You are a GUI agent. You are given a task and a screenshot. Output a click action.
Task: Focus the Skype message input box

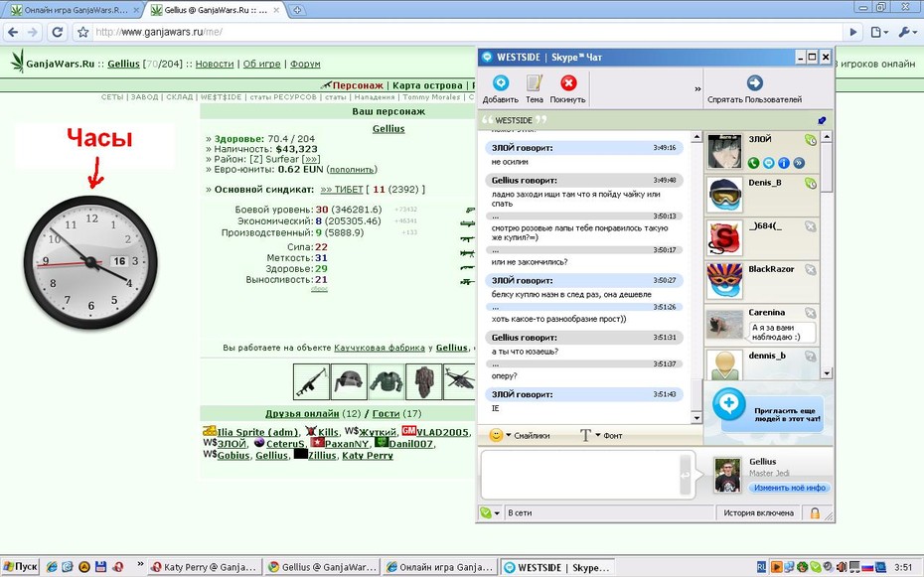coord(580,475)
